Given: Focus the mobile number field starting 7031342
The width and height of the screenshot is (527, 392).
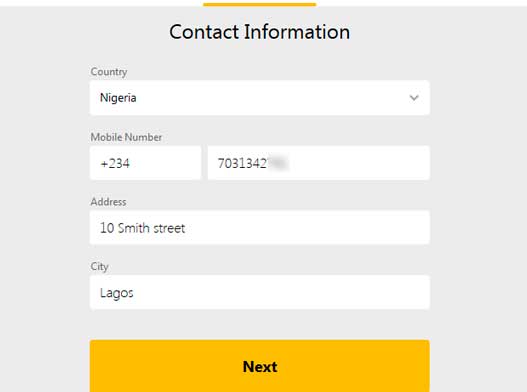Looking at the screenshot, I should [x=319, y=163].
